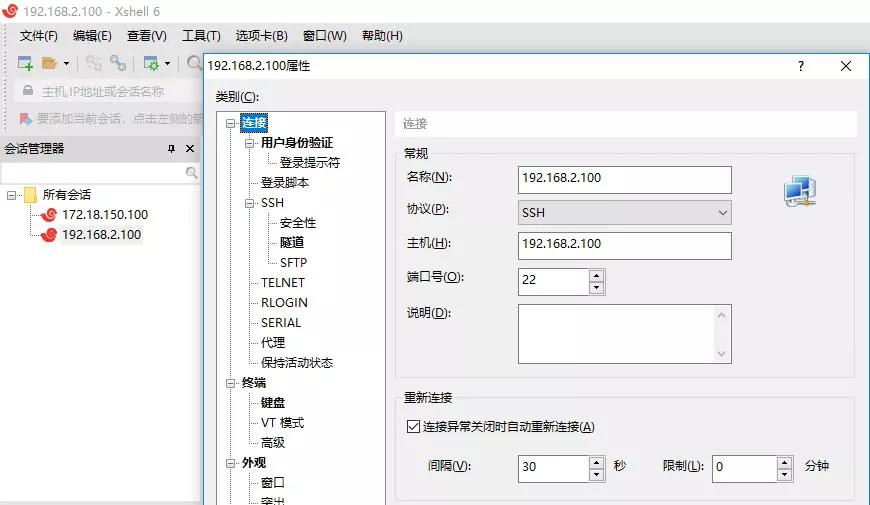The image size is (870, 505).
Task: Toggle 连接异常关闭时自动重新连接 checkbox
Action: 413,426
